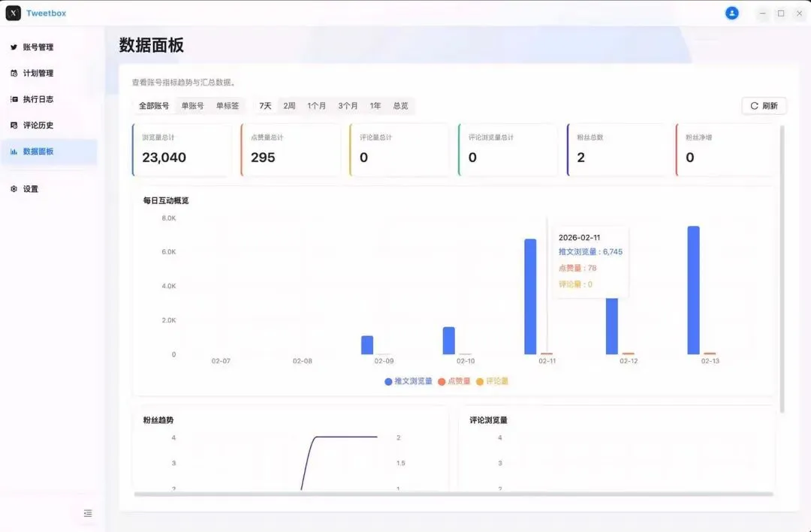Click the 浏览量总计 stat card
The image size is (811, 532).
click(182, 149)
